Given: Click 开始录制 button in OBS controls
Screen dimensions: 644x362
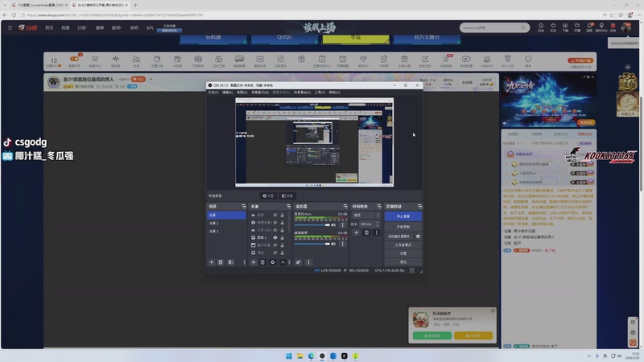Looking at the screenshot, I should pos(403,227).
